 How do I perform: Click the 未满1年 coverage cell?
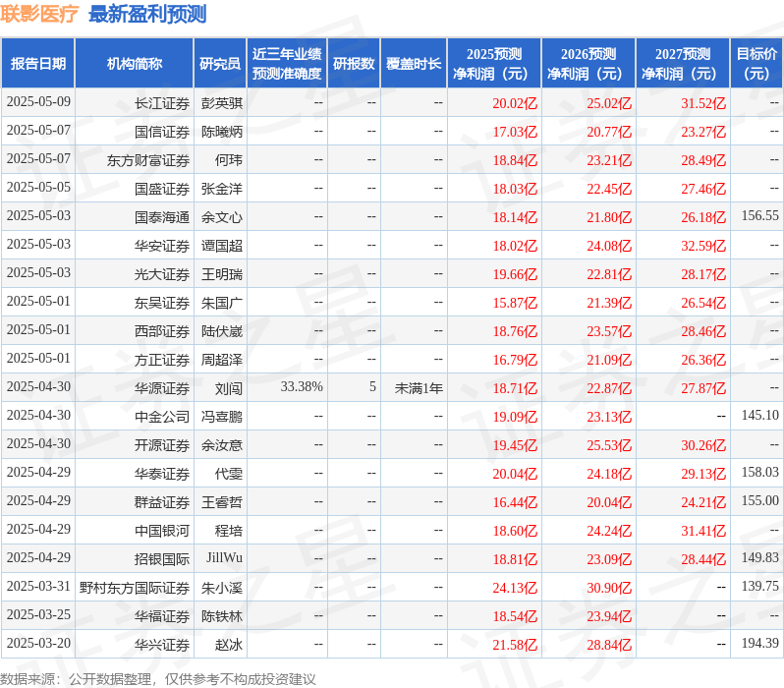pyautogui.click(x=419, y=388)
